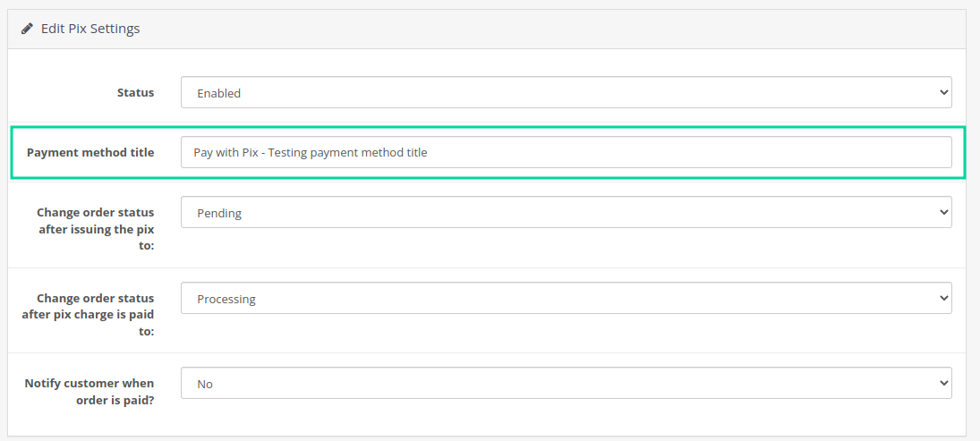Click the No value in Notify customer
This screenshot has height=441, width=980.
coord(205,384)
